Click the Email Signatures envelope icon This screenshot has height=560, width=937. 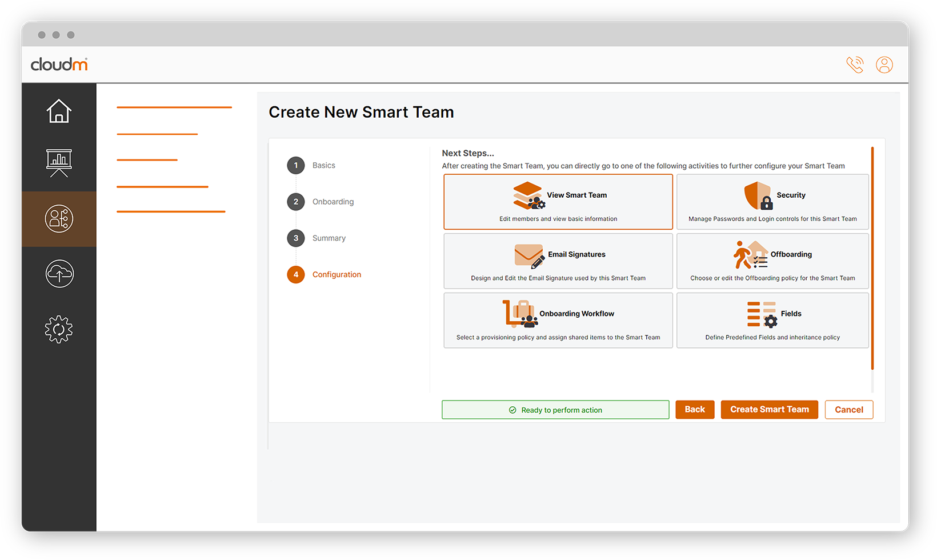(x=530, y=255)
